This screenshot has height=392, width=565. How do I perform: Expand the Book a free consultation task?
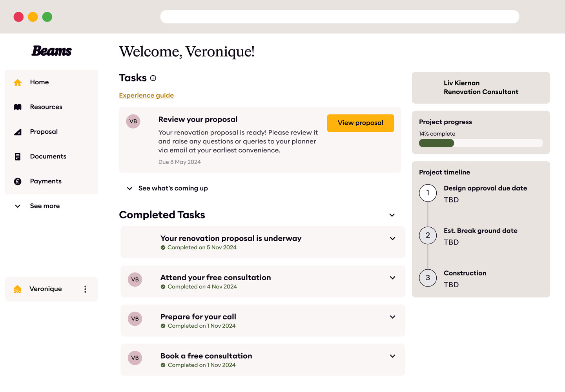392,356
